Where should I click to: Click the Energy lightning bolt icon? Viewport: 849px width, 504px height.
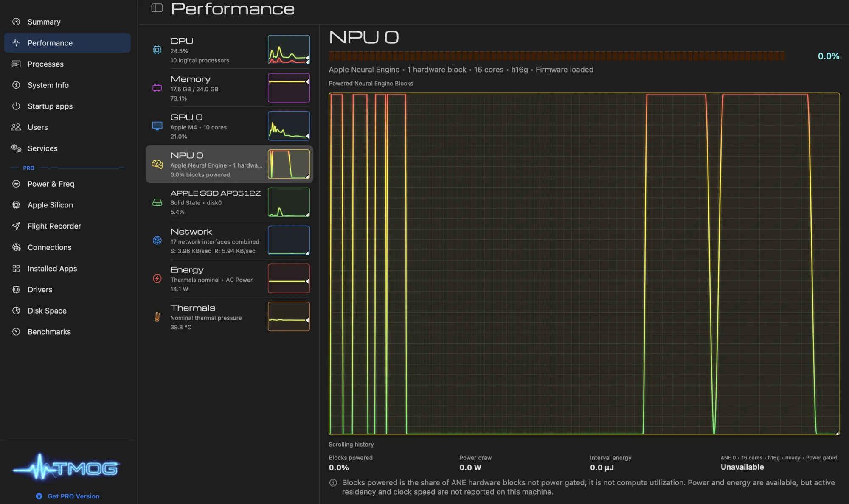pos(157,279)
